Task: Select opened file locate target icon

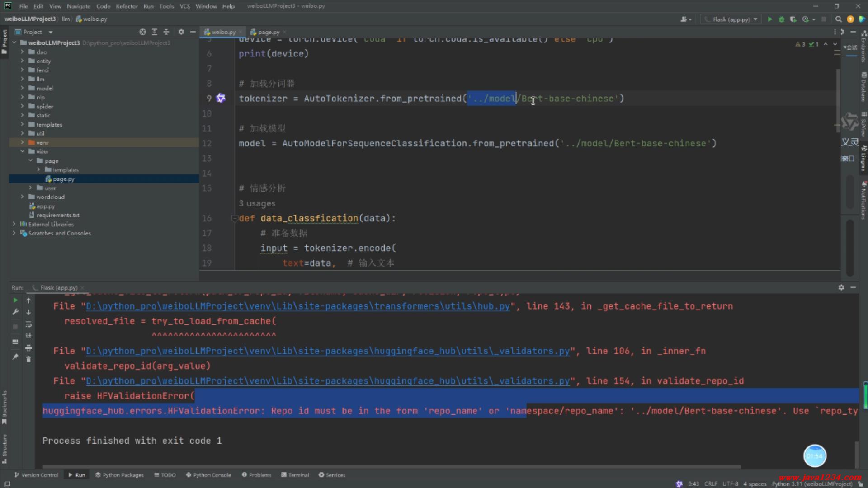Action: point(142,32)
